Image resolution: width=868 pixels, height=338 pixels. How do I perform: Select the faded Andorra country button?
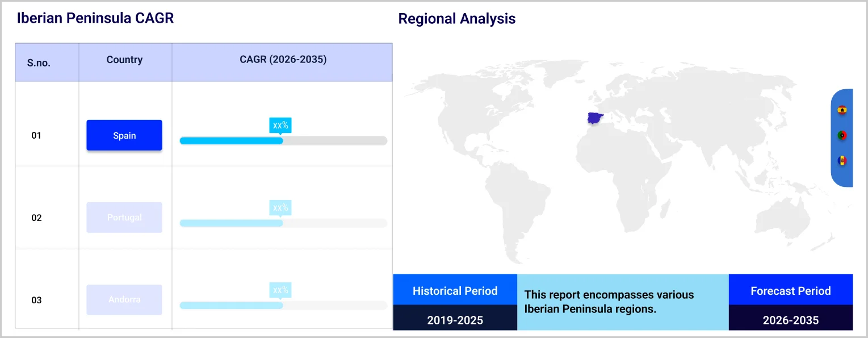point(124,299)
